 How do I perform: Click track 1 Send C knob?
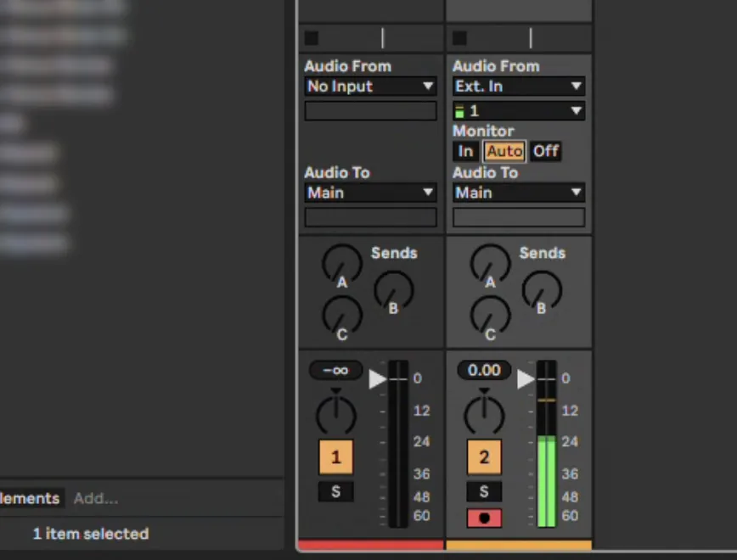(342, 316)
